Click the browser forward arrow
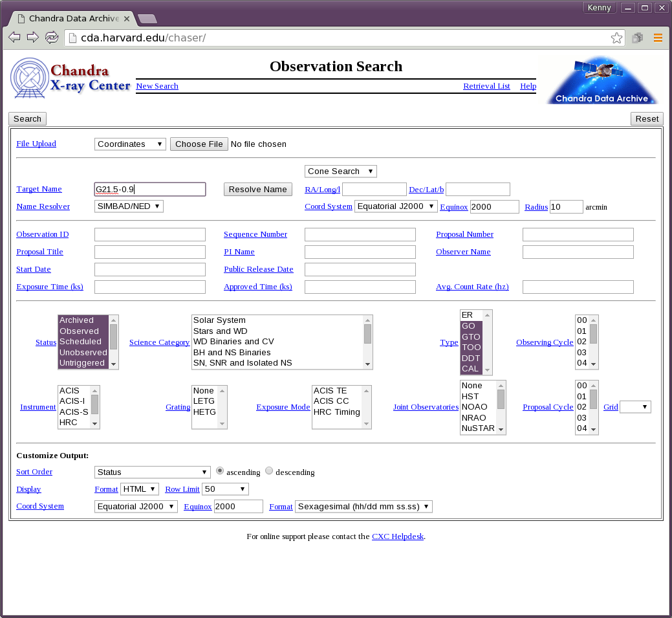This screenshot has width=672, height=618. pyautogui.click(x=32, y=38)
